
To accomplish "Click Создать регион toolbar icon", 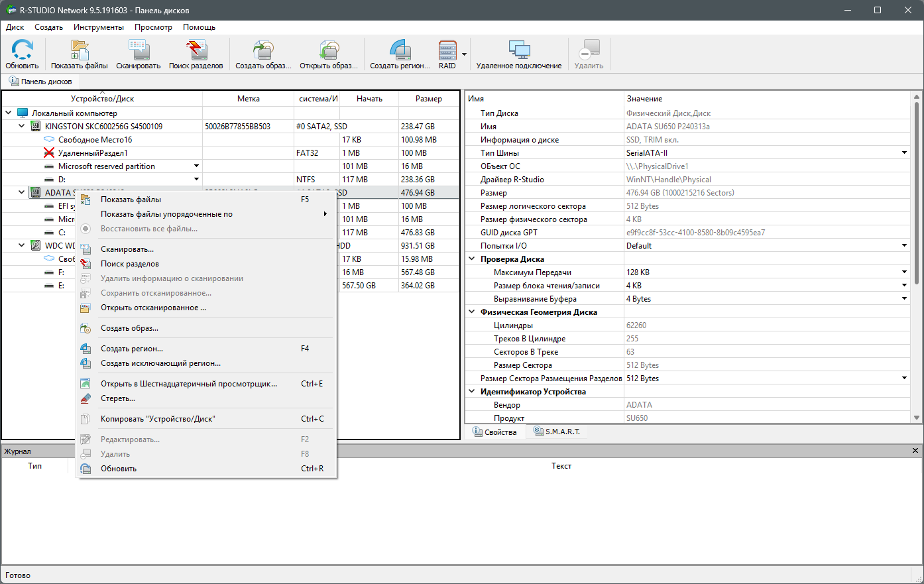I will coord(400,50).
